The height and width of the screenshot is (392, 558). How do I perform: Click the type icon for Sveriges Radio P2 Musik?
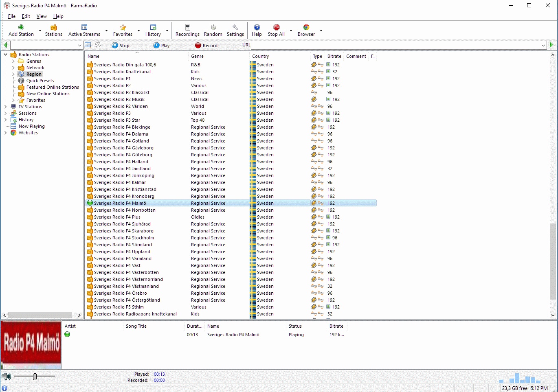coord(314,99)
